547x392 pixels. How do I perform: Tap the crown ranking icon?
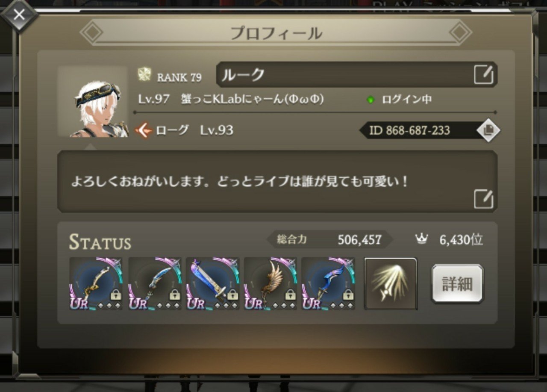click(x=421, y=239)
